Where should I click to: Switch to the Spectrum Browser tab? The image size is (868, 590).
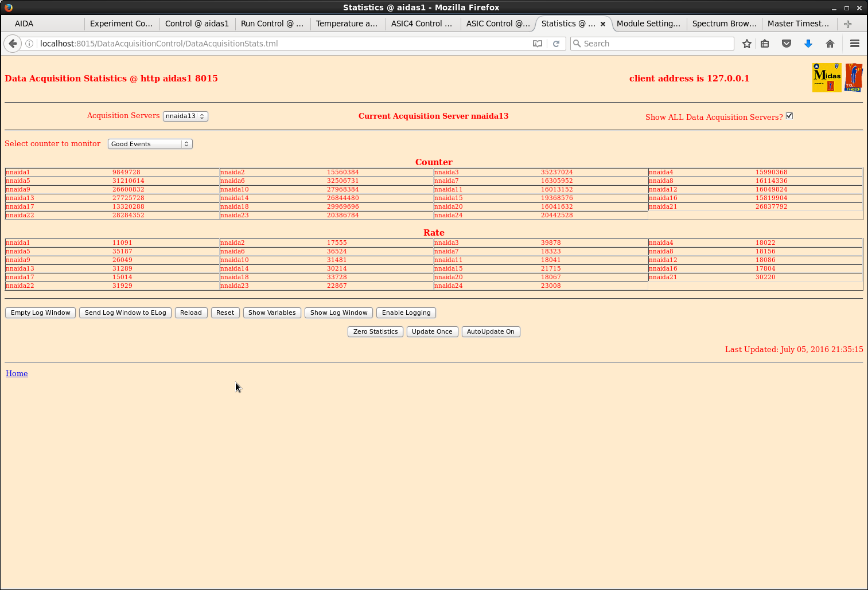[x=724, y=24]
